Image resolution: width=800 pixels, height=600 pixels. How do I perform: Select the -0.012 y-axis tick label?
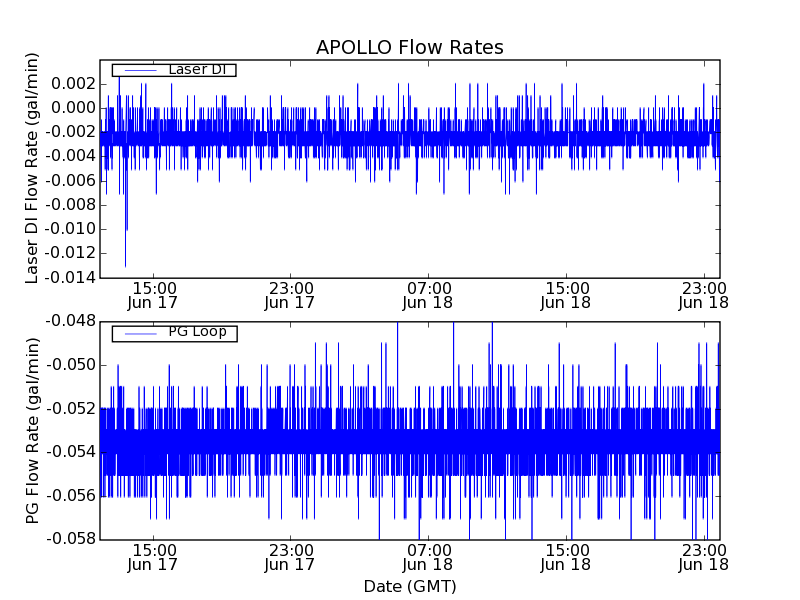click(x=71, y=253)
